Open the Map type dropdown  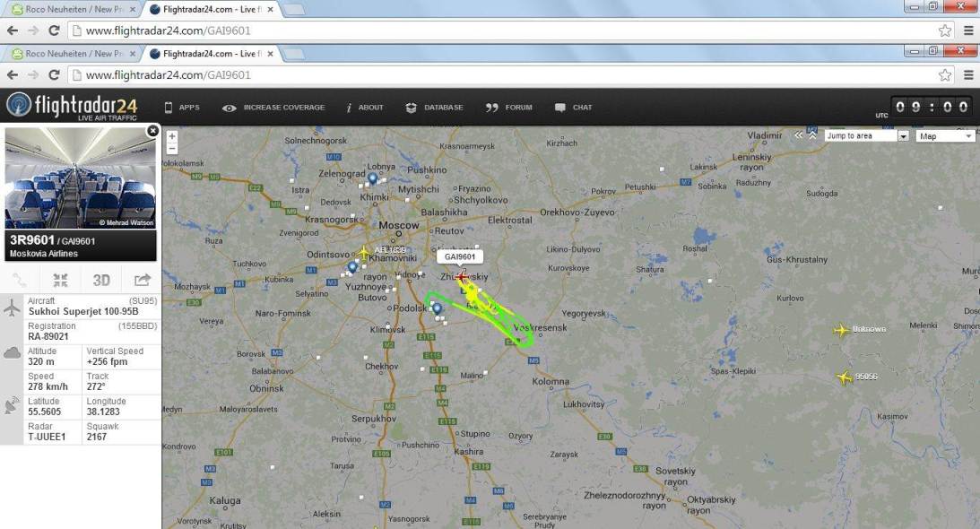(945, 135)
